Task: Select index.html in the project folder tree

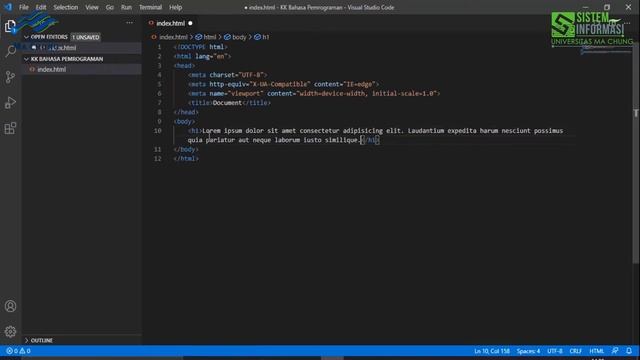Action: (82, 69)
